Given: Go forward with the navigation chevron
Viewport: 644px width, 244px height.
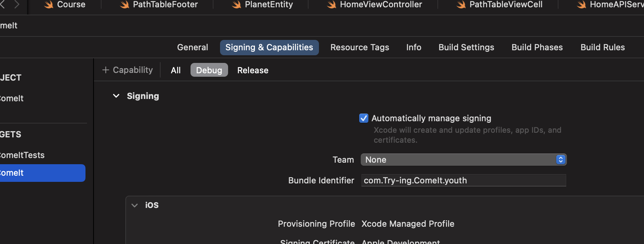Looking at the screenshot, I should coord(16,5).
